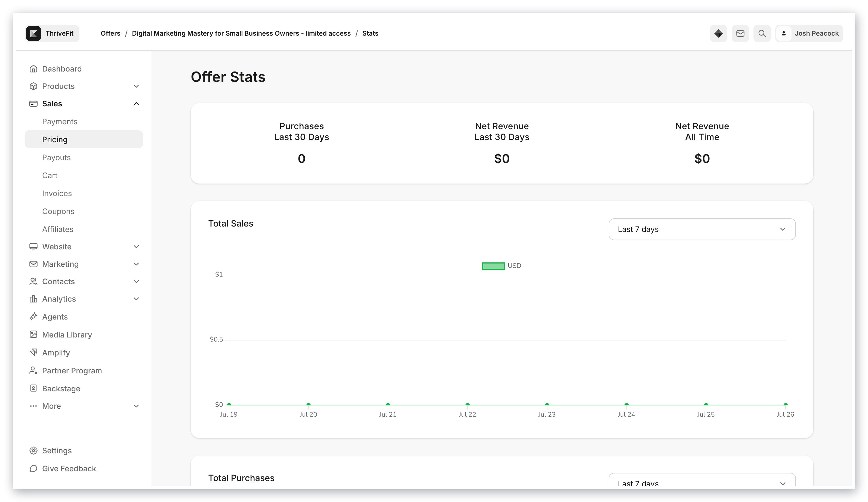The image size is (868, 502).
Task: Go to Offers breadcrumb link
Action: click(110, 33)
